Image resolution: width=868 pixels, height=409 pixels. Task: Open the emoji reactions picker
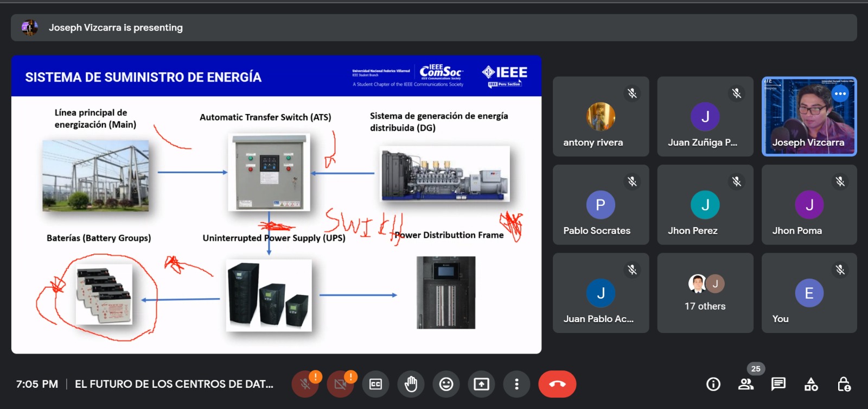[x=446, y=385]
